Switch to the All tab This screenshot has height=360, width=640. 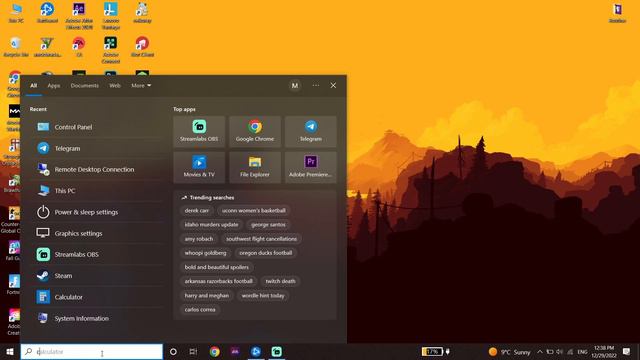pyautogui.click(x=33, y=85)
